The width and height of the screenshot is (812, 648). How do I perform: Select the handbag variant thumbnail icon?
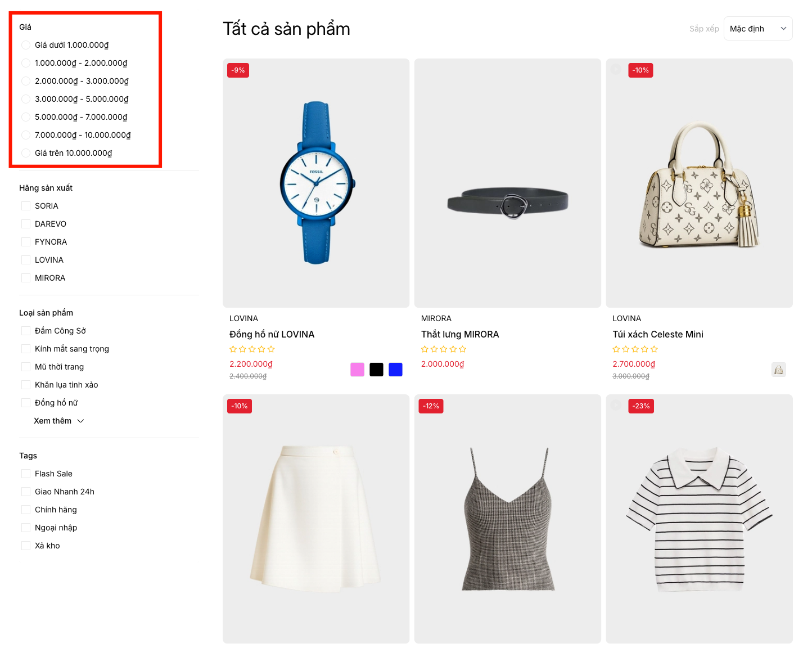click(x=778, y=370)
